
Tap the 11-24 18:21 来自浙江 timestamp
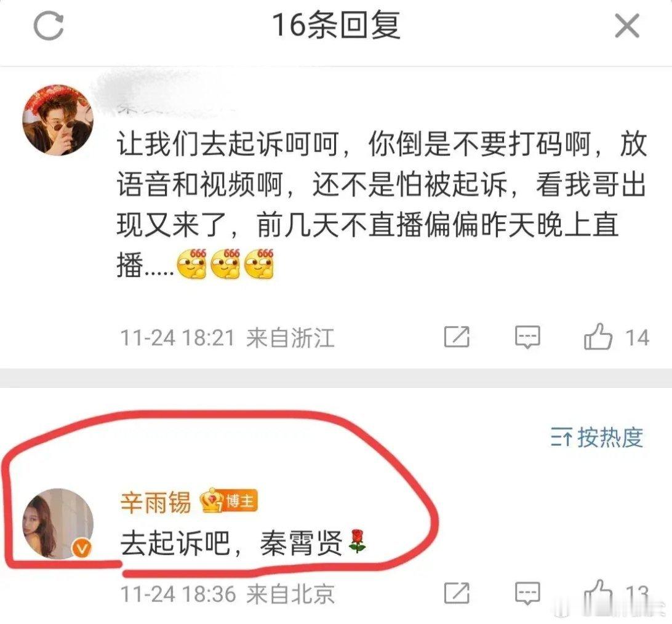[227, 338]
